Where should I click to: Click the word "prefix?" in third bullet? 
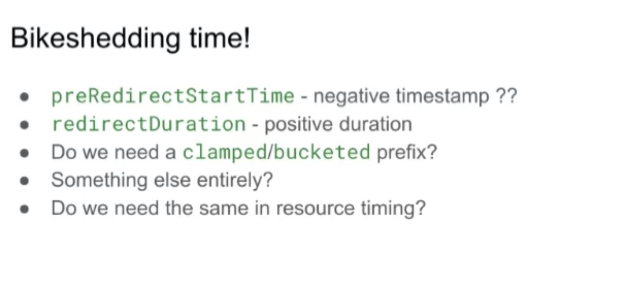tap(407, 153)
